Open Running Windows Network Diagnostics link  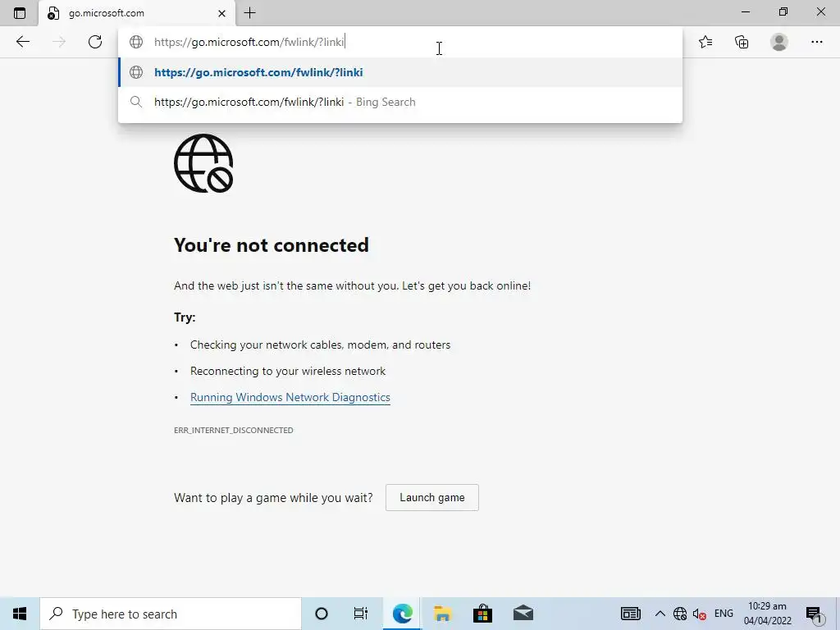pyautogui.click(x=290, y=398)
